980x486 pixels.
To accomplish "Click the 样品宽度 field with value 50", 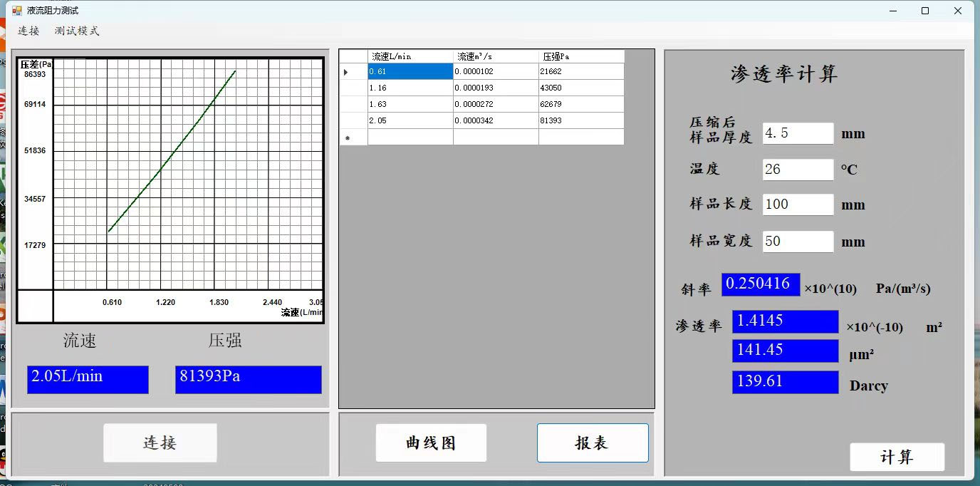I will 797,241.
